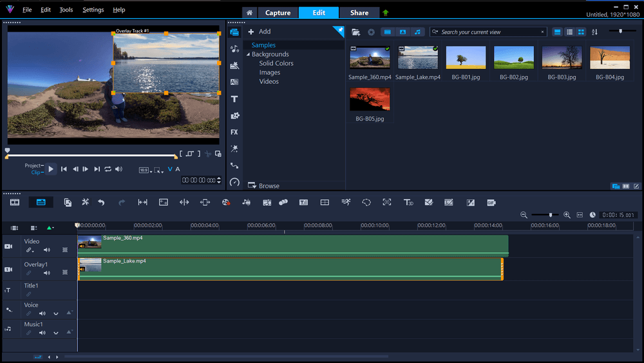Select the Sample_Lake.mp4 thumbnail in library
Image resolution: width=644 pixels, height=363 pixels.
click(417, 58)
